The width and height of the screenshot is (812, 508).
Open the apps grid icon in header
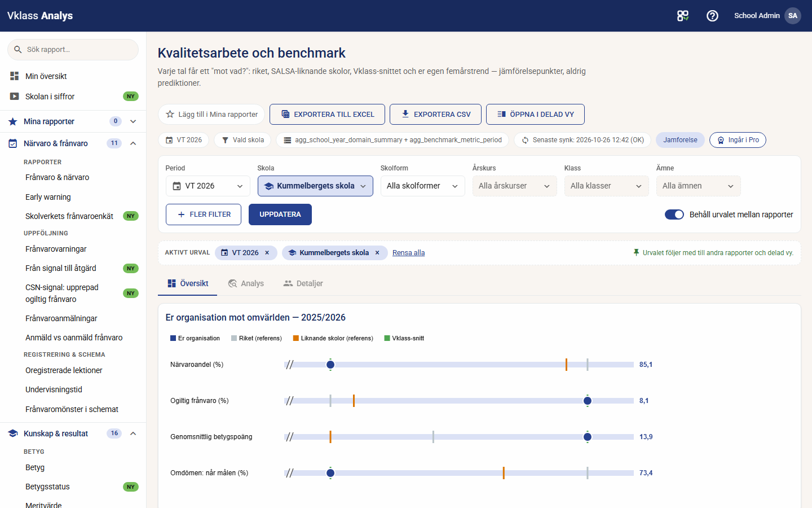[x=683, y=16]
